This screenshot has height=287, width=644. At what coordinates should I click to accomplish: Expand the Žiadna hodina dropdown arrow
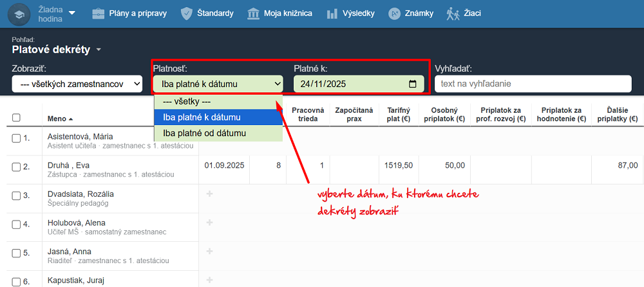(71, 13)
